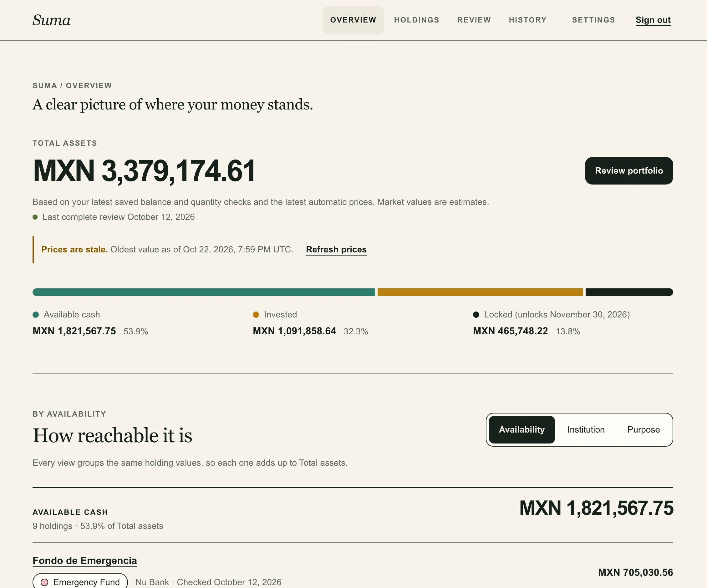707x588 pixels.
Task: Open the Fondo de Emergencia holding
Action: [x=84, y=560]
